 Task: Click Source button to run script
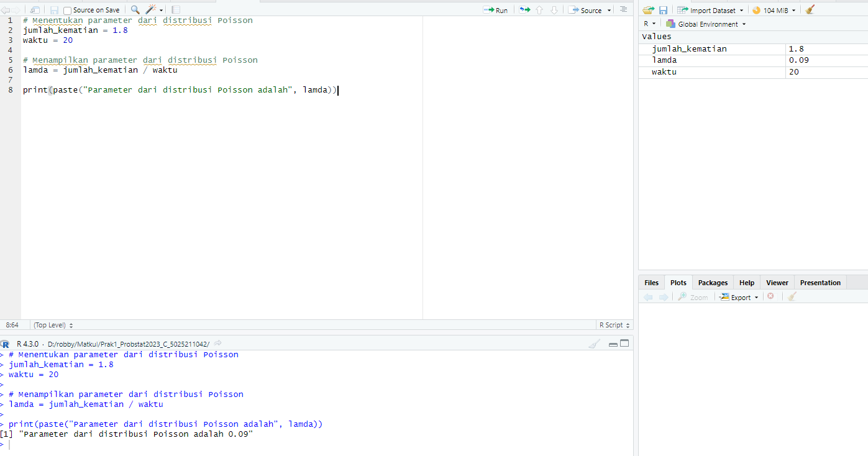585,10
